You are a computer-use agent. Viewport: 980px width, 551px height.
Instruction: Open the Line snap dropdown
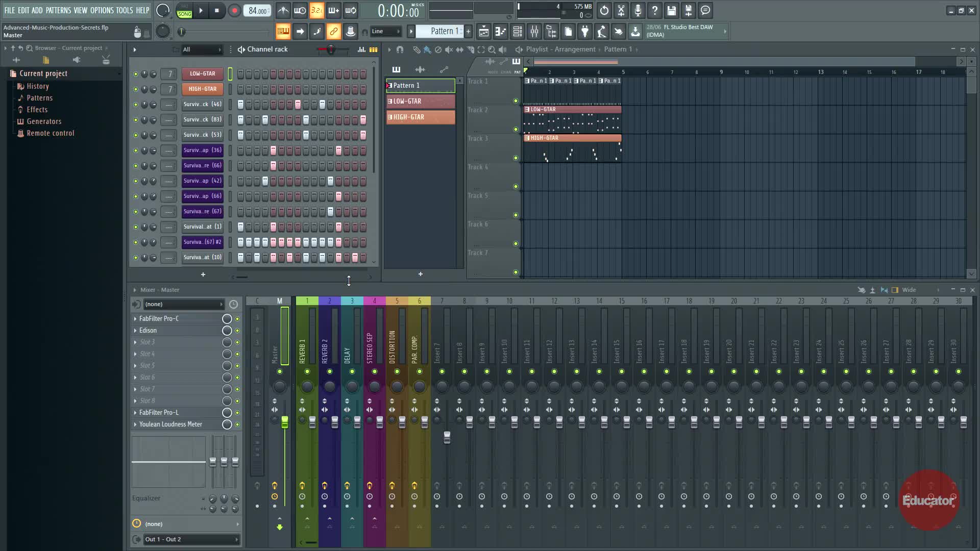[386, 32]
